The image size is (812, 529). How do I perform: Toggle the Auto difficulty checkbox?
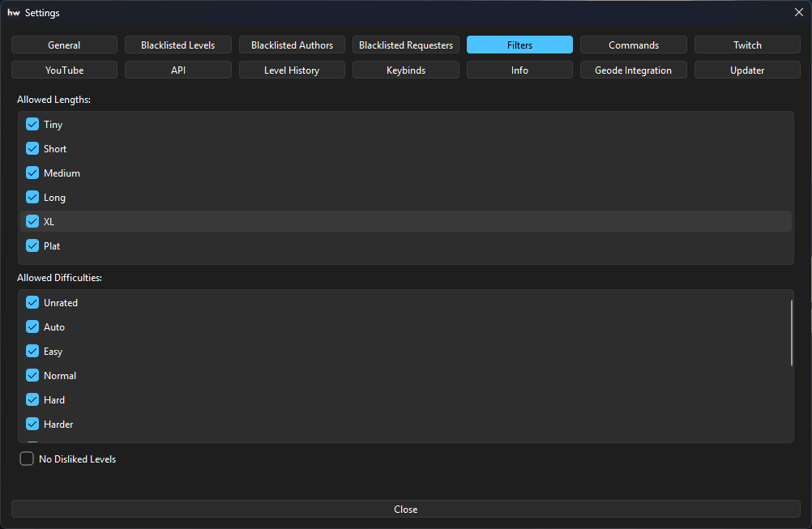pos(32,326)
